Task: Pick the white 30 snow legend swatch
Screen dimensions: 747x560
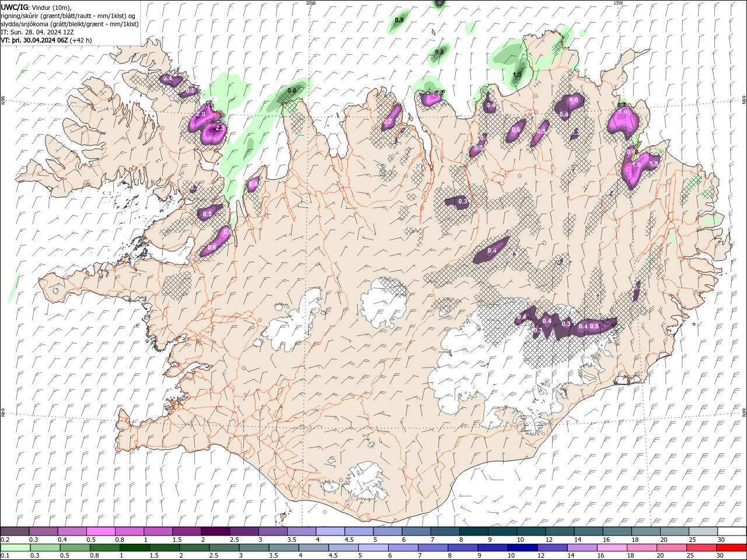Action: coord(732,531)
